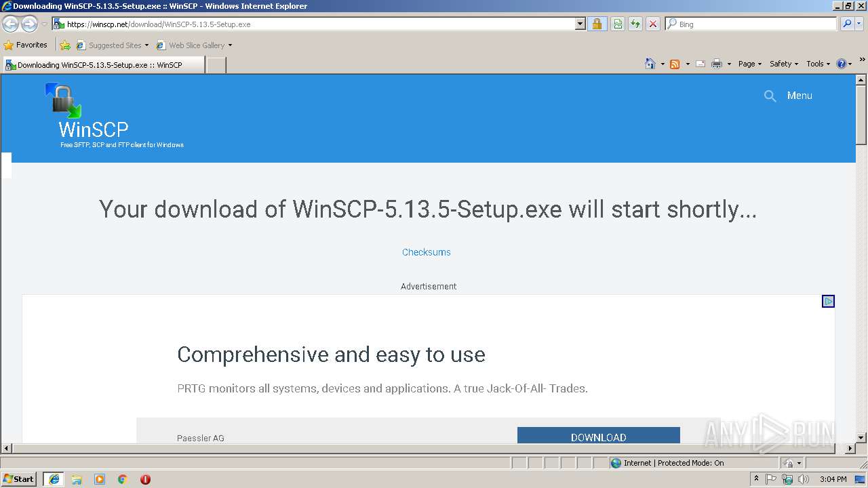
Task: Click the Compatibility View icon
Action: click(618, 24)
